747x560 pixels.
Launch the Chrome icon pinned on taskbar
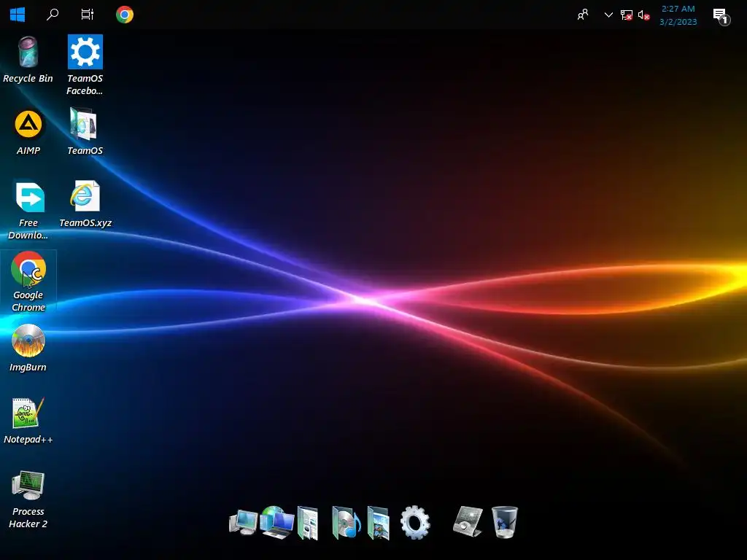(124, 15)
